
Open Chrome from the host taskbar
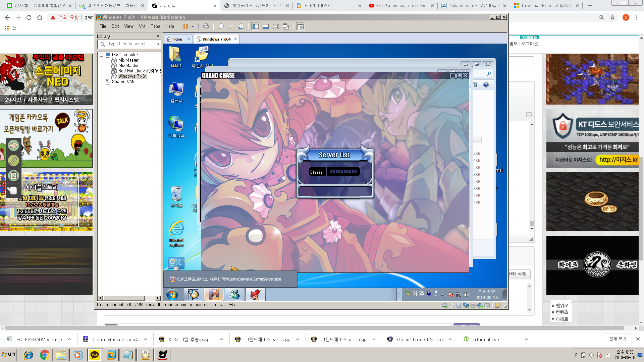coord(45,355)
